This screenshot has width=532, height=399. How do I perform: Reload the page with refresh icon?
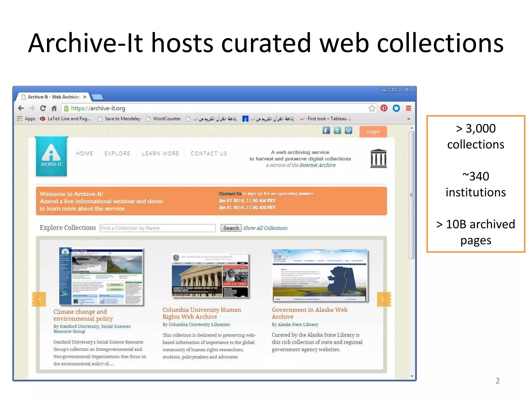coord(43,108)
